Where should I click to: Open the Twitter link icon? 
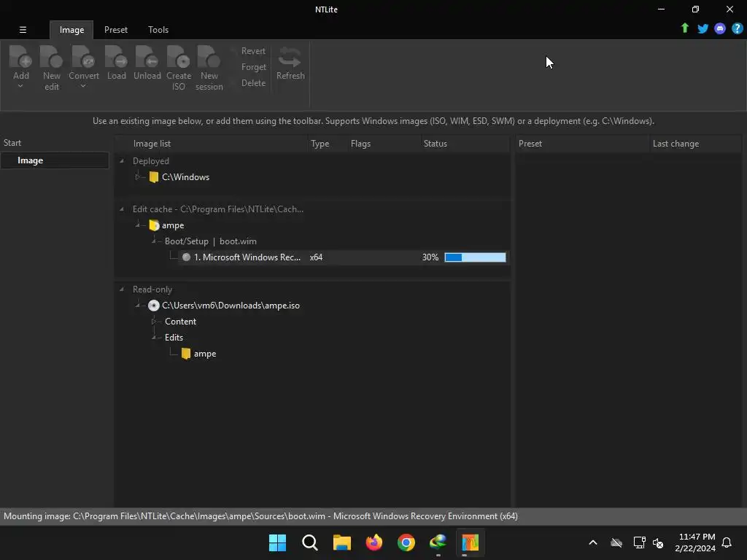[x=703, y=28]
